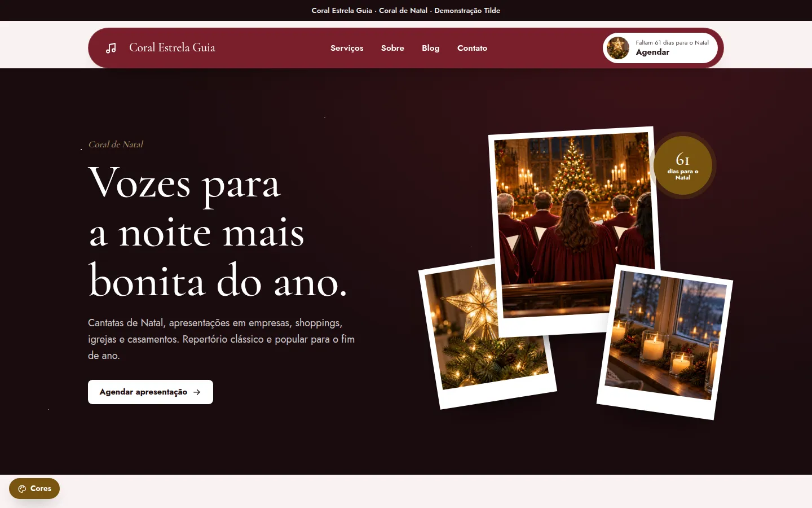Click the palette icon beside Cores
The height and width of the screenshot is (508, 812).
22,489
